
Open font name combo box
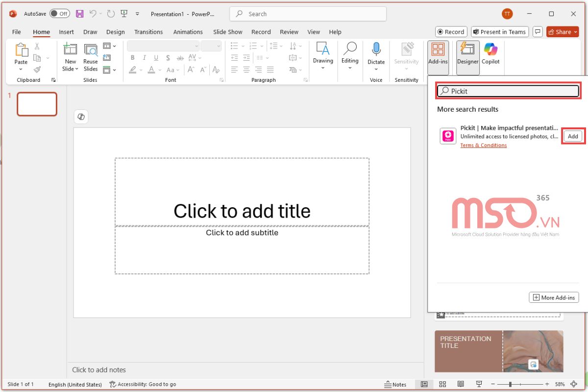(163, 46)
